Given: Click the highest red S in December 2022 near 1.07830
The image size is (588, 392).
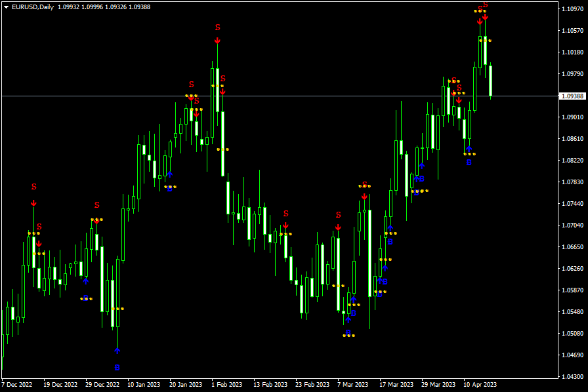Looking at the screenshot, I should pyautogui.click(x=33, y=187).
